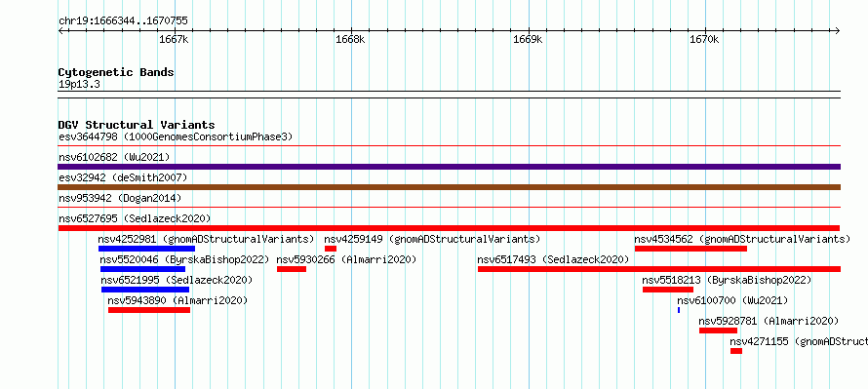Click the nsv6527695 (Sedlazeck2020) label

coord(135,218)
